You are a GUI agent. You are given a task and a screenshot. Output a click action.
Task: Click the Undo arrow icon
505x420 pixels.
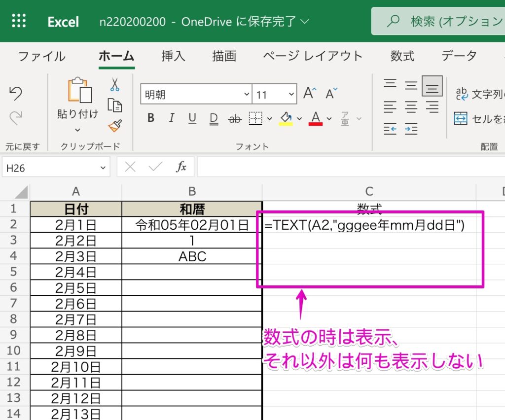(x=15, y=94)
